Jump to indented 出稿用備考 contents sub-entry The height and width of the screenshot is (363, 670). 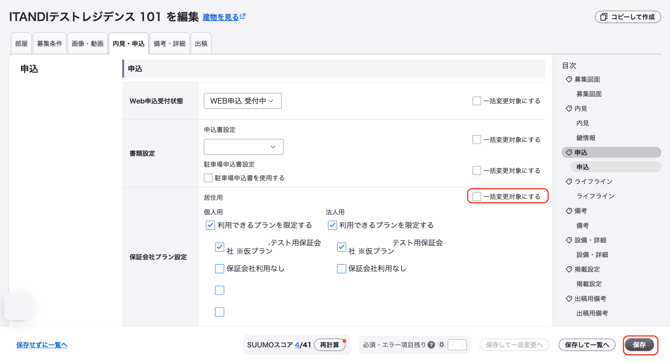point(592,313)
